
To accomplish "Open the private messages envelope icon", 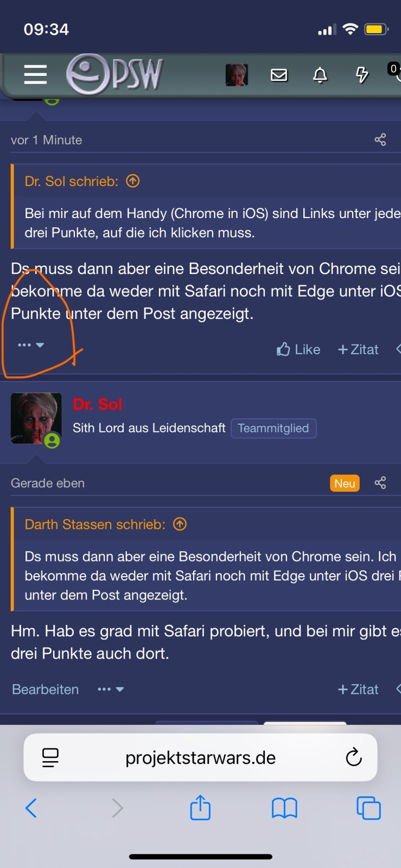I will tap(279, 75).
